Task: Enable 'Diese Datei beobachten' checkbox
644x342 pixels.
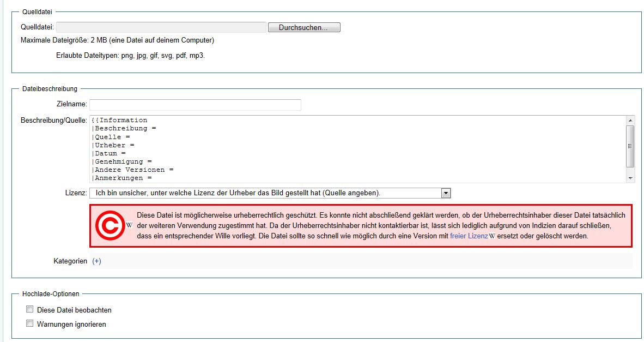Action: tap(30, 309)
